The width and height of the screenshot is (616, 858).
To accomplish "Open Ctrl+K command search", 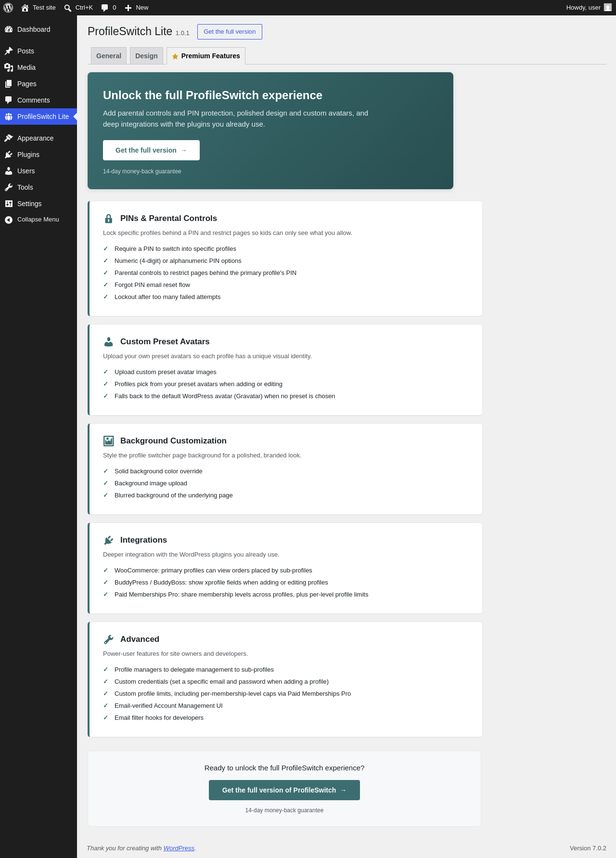I will coord(78,8).
